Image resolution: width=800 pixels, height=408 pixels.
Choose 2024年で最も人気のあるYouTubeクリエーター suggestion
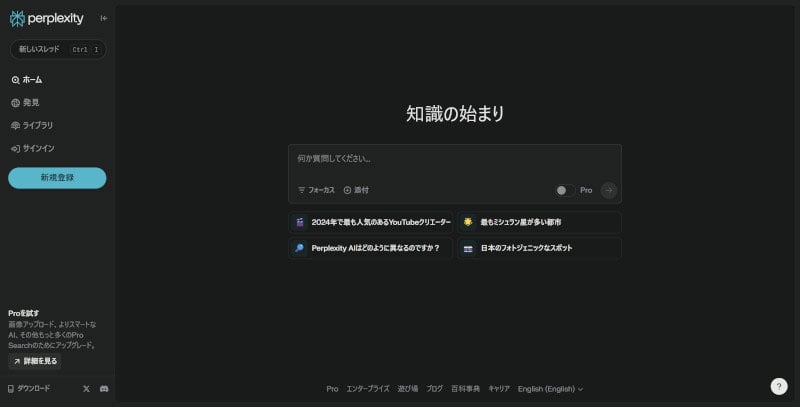[371, 222]
